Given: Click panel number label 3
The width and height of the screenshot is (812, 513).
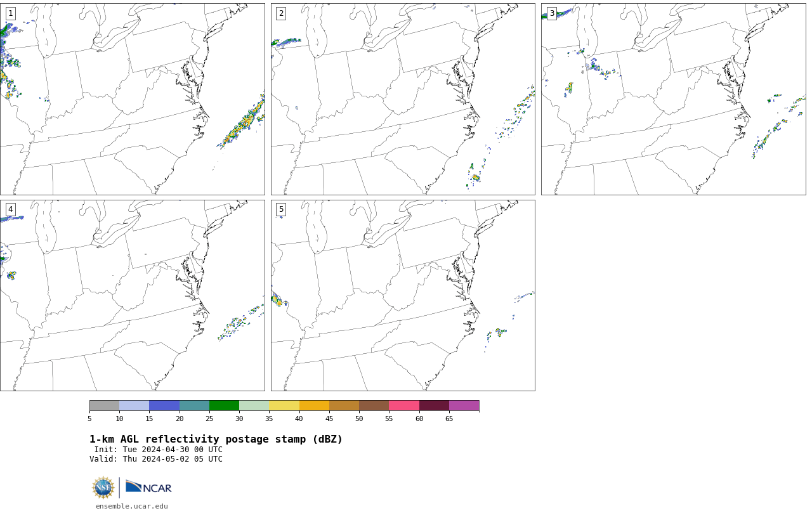Looking at the screenshot, I should pyautogui.click(x=551, y=13).
